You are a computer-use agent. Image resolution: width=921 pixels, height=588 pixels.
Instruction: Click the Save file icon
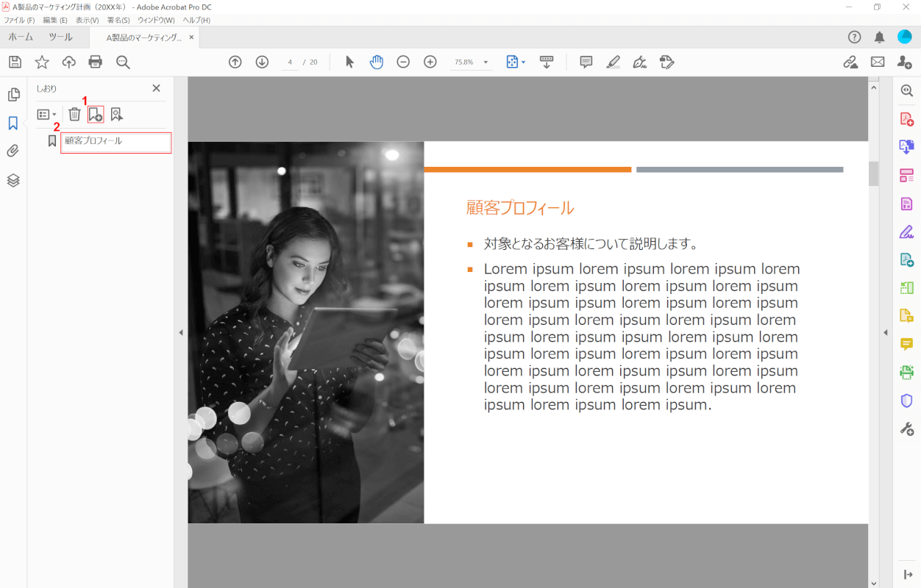pyautogui.click(x=15, y=62)
